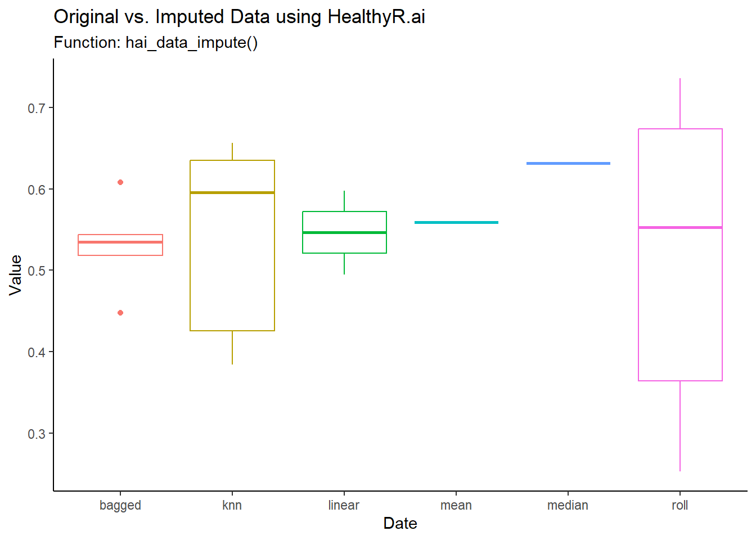
Task: Click the teal mean horizontal line
Action: [x=456, y=222]
